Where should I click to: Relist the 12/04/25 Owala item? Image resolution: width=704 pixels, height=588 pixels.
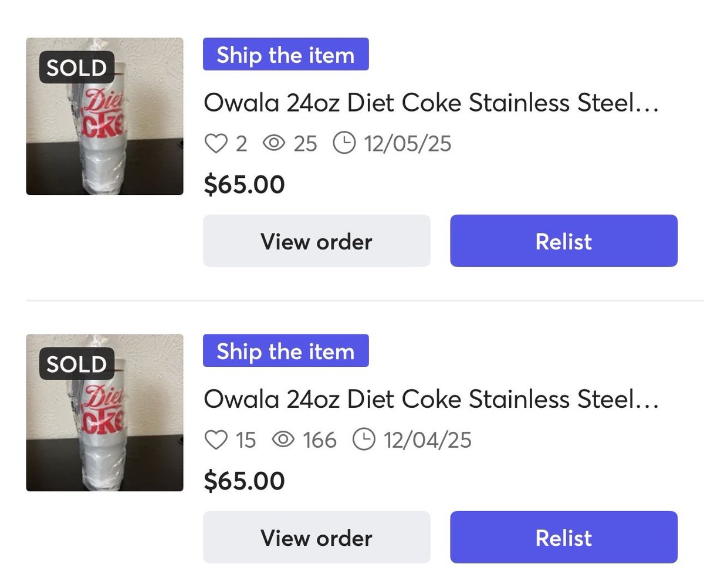pos(563,538)
